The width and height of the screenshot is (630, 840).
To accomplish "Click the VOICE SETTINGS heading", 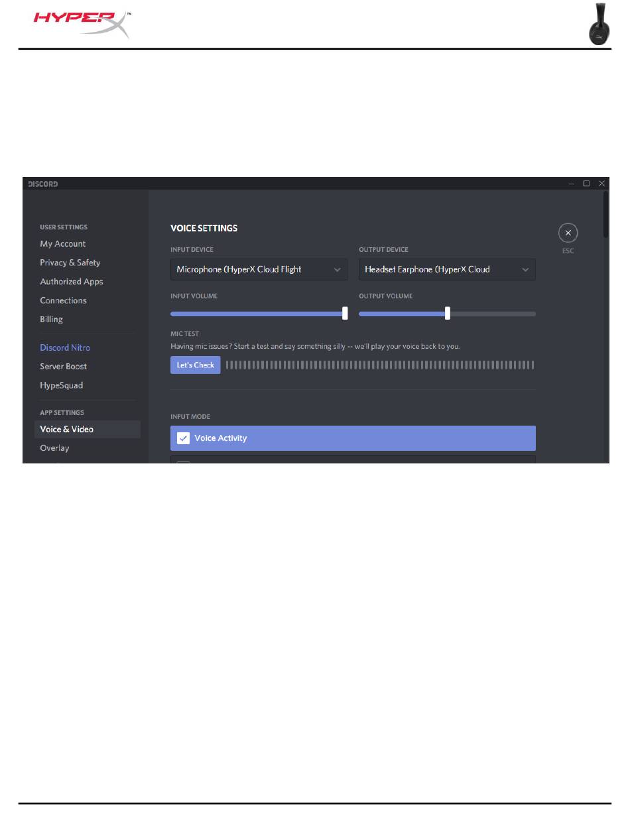I will (x=204, y=228).
